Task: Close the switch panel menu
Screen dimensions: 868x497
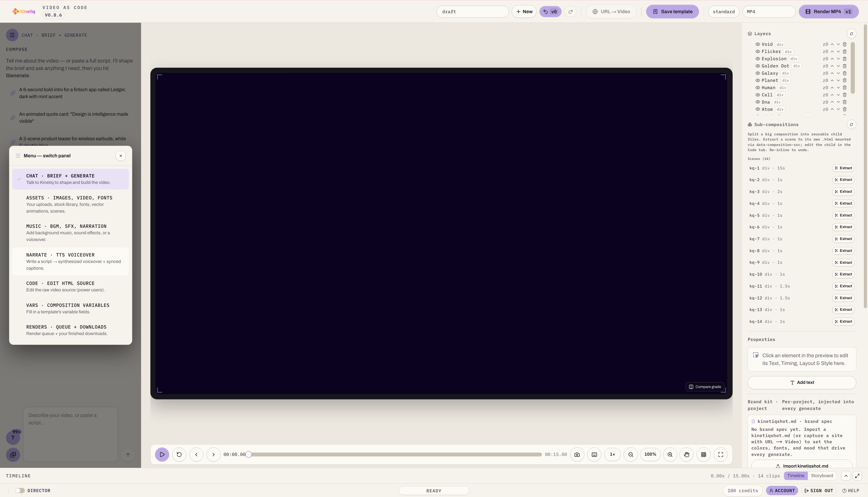Action: tap(121, 156)
